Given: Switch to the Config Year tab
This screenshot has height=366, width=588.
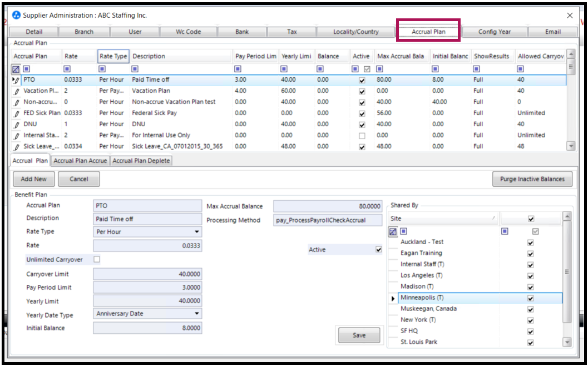Looking at the screenshot, I should click(x=494, y=32).
